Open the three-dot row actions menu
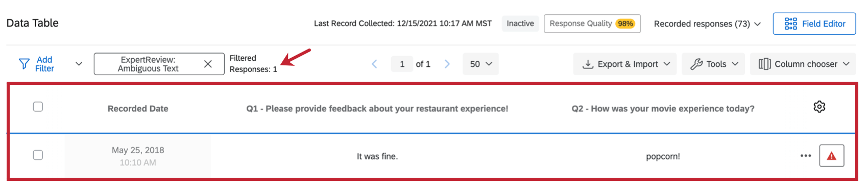 [806, 156]
